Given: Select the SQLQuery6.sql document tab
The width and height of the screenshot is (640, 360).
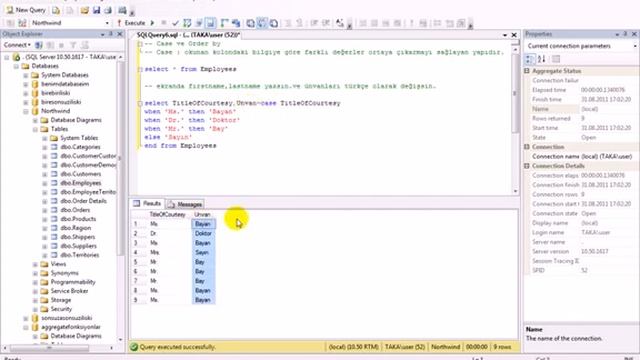Looking at the screenshot, I should (x=188, y=35).
